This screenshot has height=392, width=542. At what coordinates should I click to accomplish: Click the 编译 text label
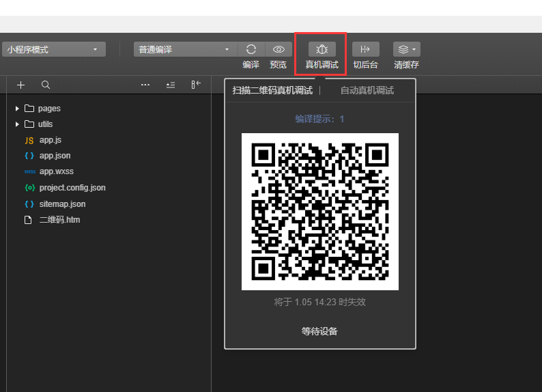click(251, 65)
